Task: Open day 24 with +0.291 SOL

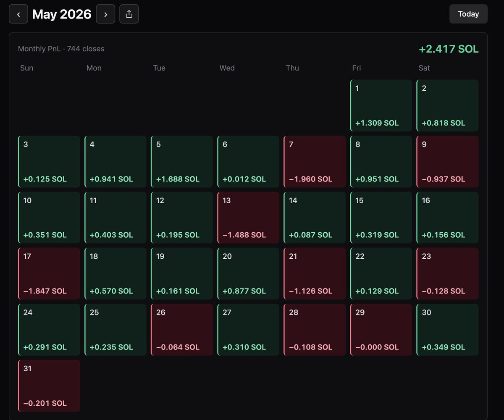Action: 49,330
